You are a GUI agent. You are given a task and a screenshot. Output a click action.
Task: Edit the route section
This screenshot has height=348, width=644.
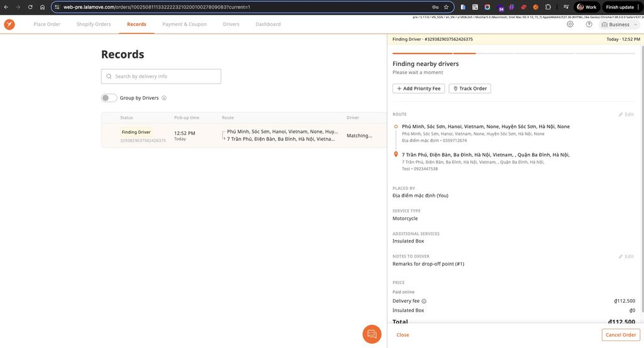pos(626,114)
